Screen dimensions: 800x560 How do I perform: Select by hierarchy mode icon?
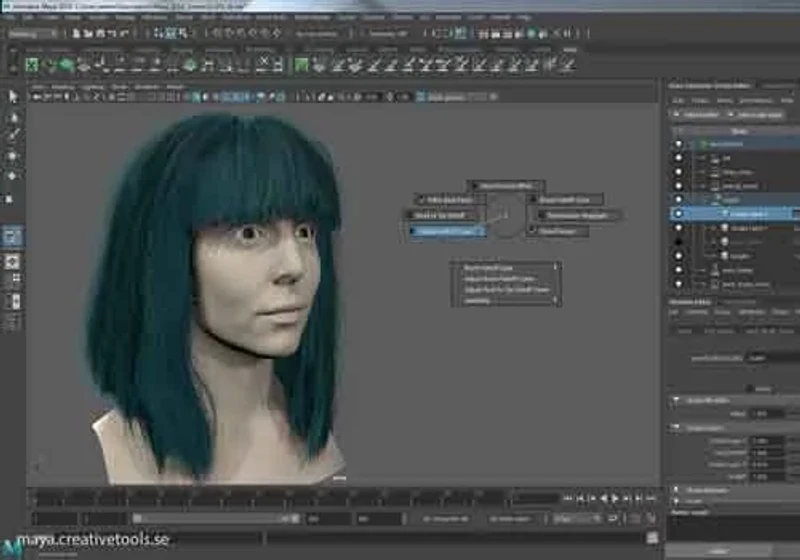159,34
